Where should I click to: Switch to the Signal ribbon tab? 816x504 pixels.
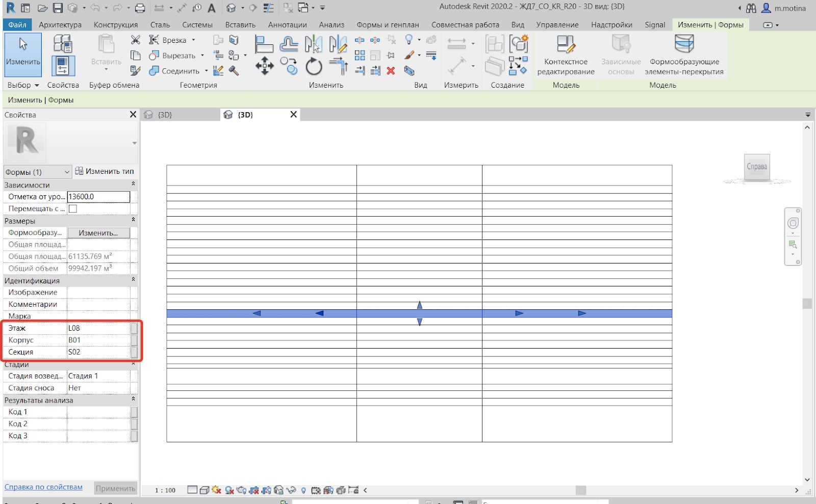[x=655, y=24]
